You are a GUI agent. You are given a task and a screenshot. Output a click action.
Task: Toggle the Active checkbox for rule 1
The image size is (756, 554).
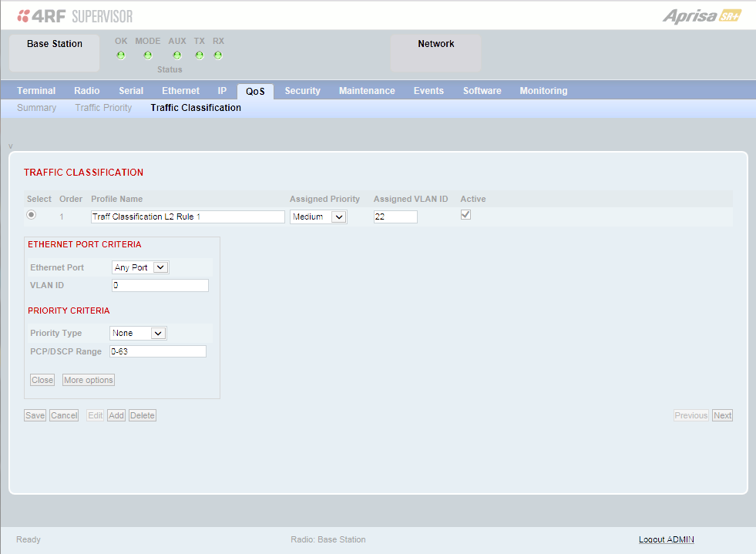point(465,214)
